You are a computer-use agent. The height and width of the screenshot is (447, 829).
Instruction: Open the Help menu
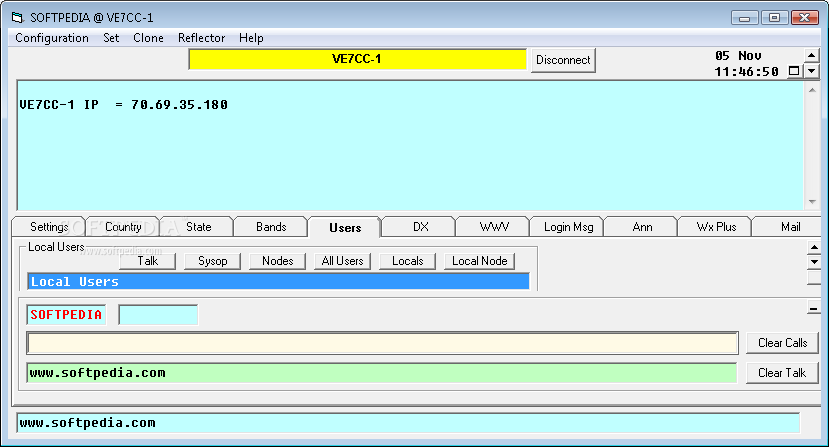(251, 38)
